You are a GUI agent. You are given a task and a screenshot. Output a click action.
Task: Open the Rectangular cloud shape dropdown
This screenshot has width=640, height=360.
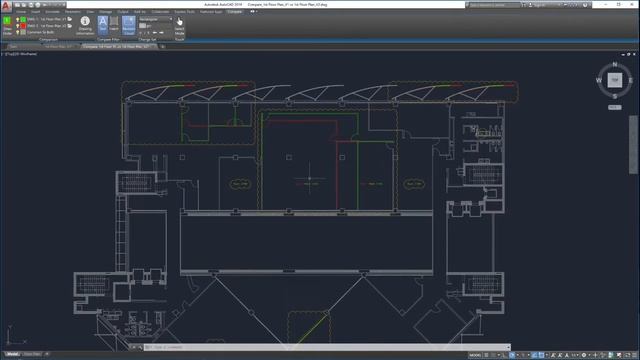coord(156,19)
